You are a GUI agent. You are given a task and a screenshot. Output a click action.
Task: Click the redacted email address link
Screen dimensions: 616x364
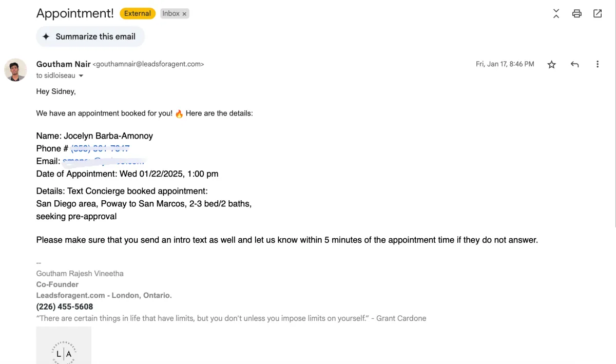pos(104,161)
